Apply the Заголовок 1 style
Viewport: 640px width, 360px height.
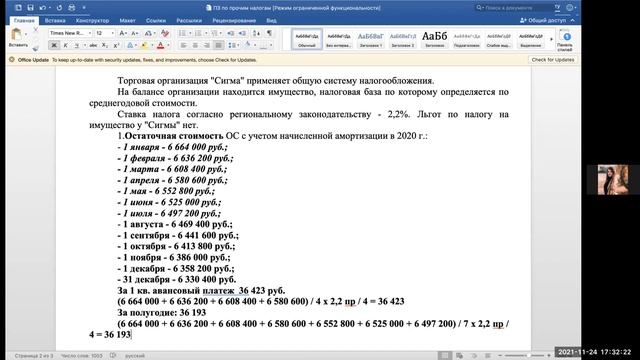[x=371, y=40]
